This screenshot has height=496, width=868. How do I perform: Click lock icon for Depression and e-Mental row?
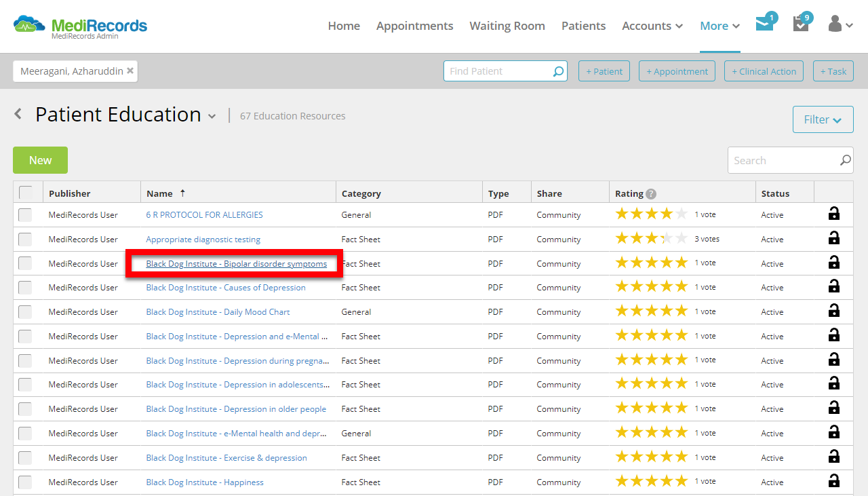coord(834,335)
